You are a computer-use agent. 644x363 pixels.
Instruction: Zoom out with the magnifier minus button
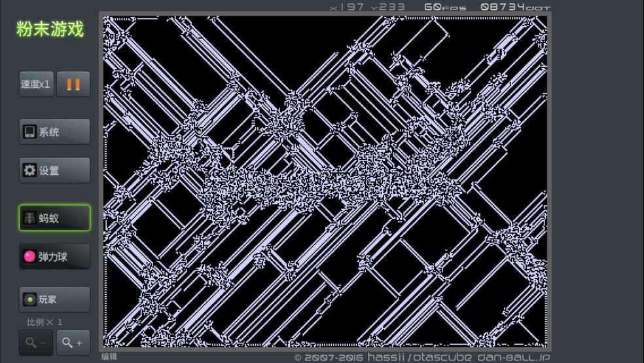coord(36,342)
